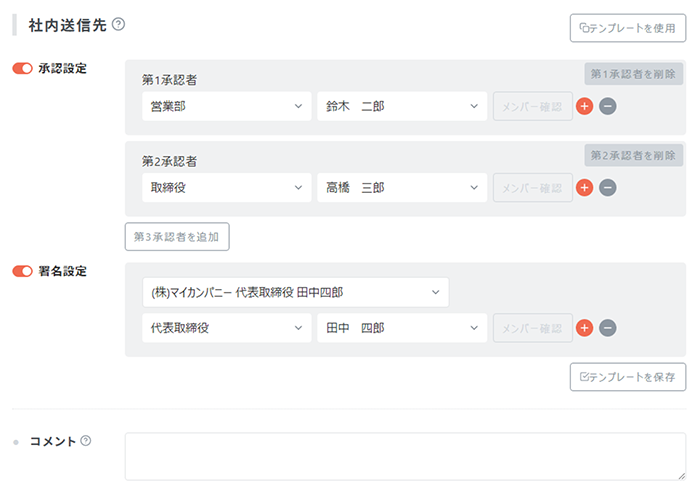700x490 pixels.
Task: Open the 営業部 department dropdown
Action: (226, 107)
